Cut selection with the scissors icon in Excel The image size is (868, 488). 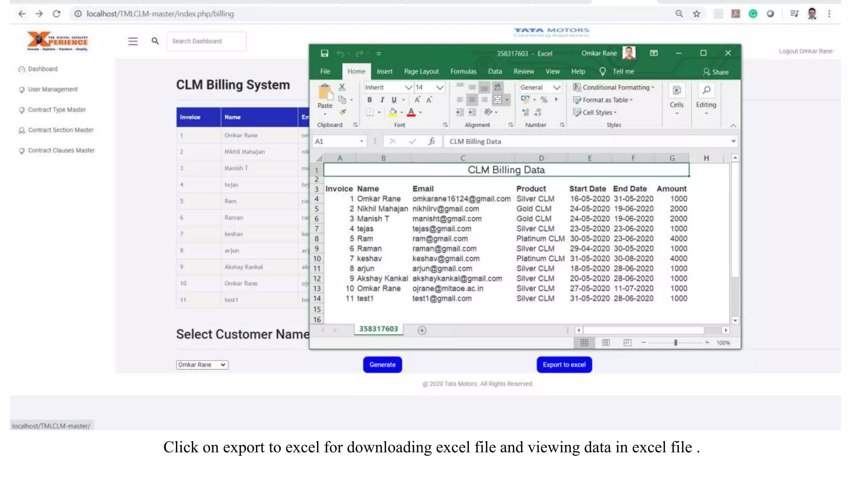(342, 87)
